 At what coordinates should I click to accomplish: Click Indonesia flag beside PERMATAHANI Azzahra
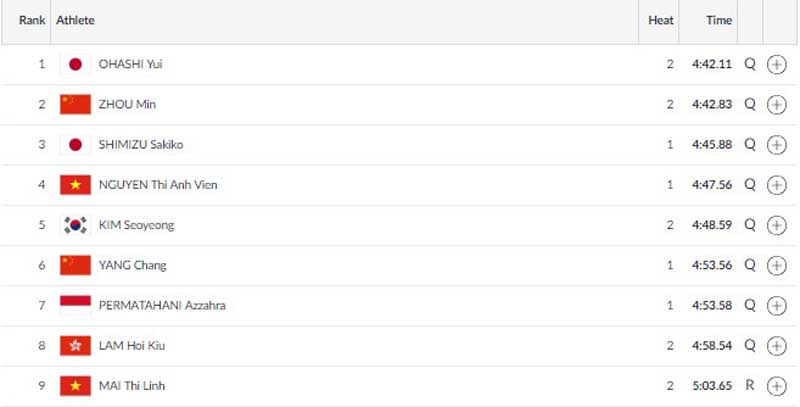pos(75,305)
